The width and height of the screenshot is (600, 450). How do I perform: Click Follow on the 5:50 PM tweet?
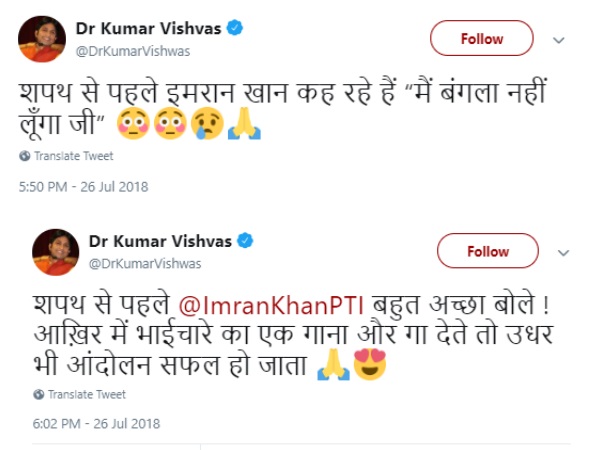point(481,39)
